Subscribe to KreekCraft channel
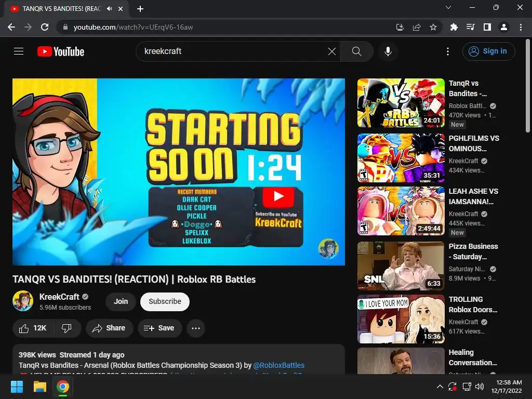Screen dimensions: 532x399 pyautogui.click(x=165, y=302)
